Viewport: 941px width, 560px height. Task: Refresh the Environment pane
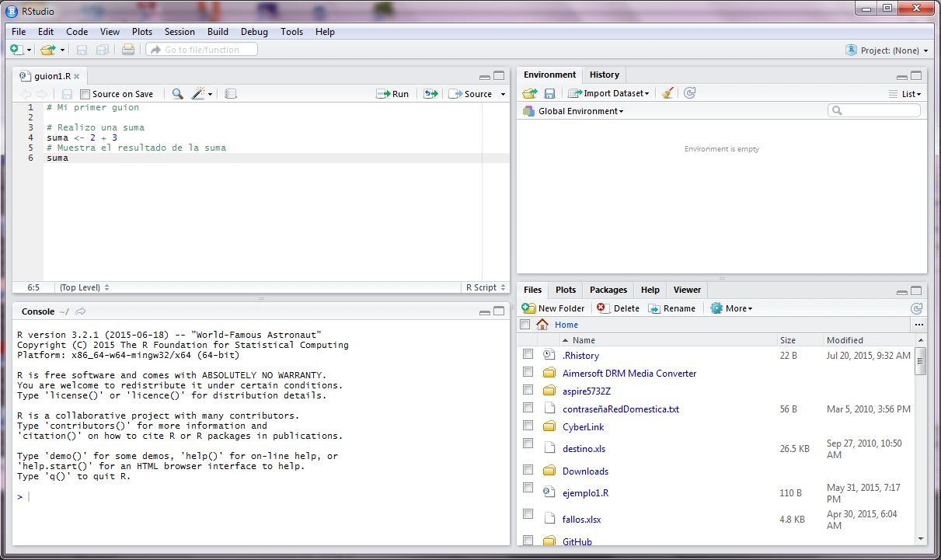pos(689,93)
